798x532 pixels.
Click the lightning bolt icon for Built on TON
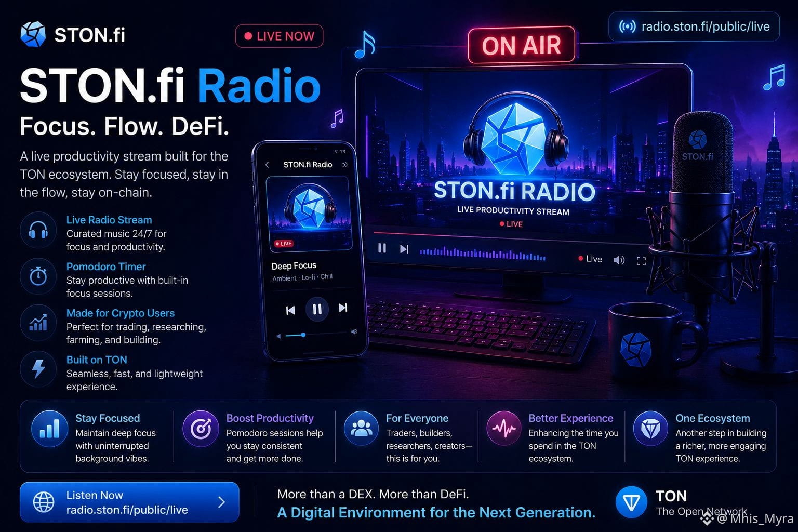[x=38, y=369]
